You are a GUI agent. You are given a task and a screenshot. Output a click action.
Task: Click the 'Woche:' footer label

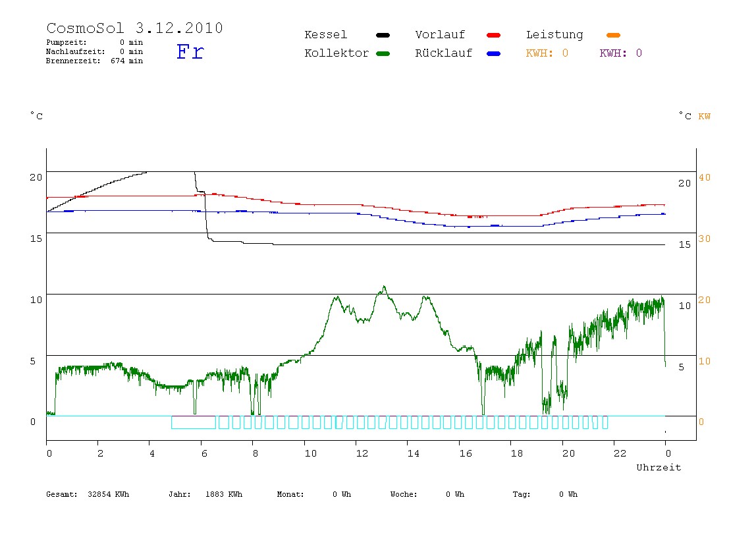[x=404, y=494]
